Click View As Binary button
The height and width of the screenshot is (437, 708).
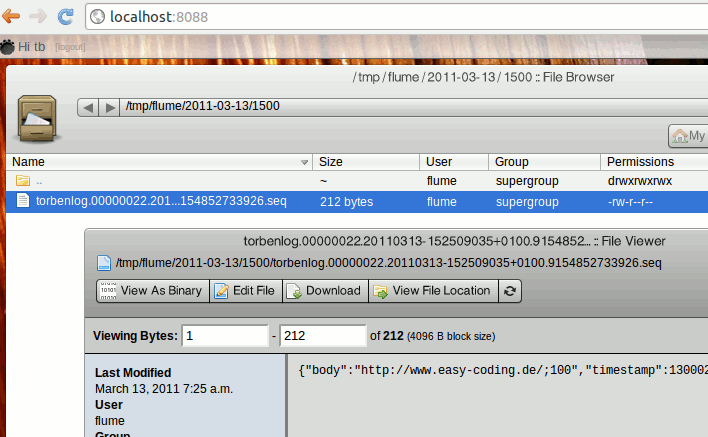(152, 291)
